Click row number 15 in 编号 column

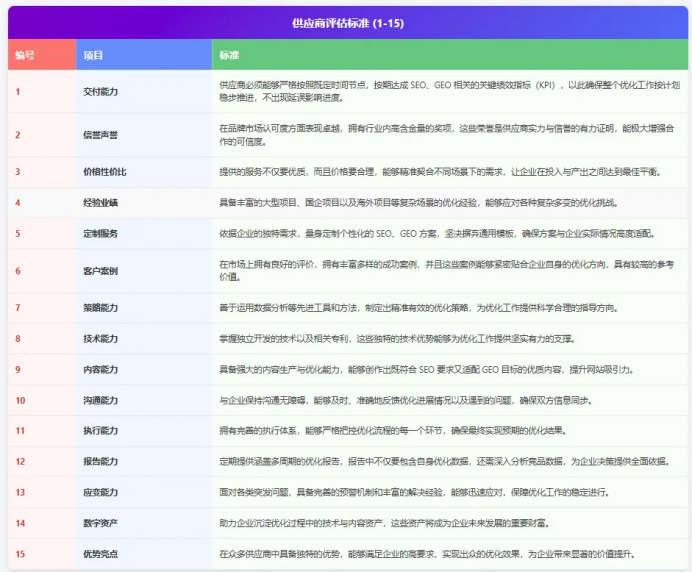tap(20, 553)
